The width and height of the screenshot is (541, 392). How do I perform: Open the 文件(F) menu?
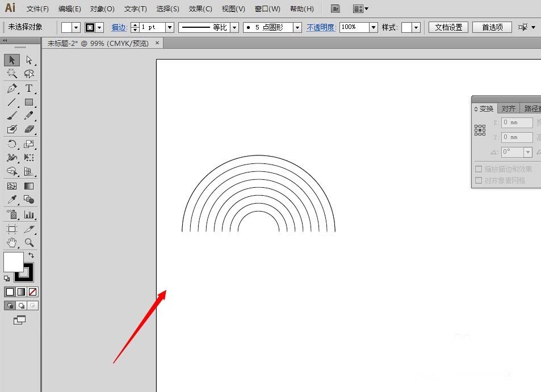coord(37,9)
